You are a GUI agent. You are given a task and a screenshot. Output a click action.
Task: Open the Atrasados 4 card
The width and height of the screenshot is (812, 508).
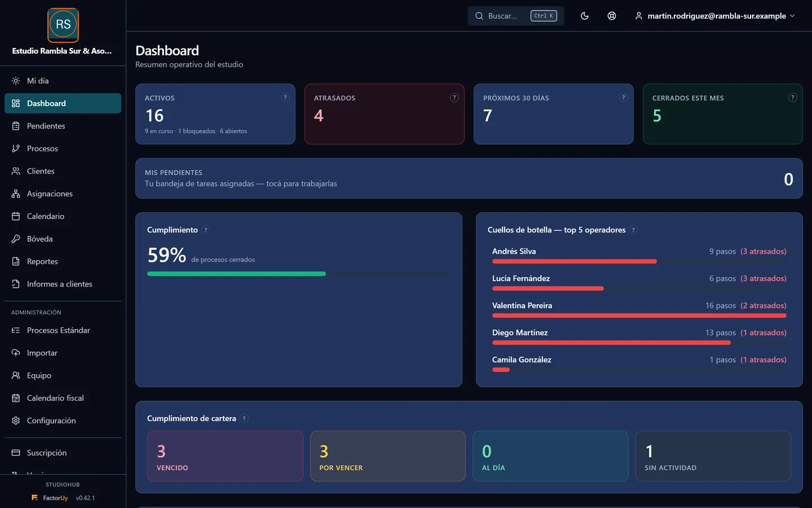click(x=385, y=114)
